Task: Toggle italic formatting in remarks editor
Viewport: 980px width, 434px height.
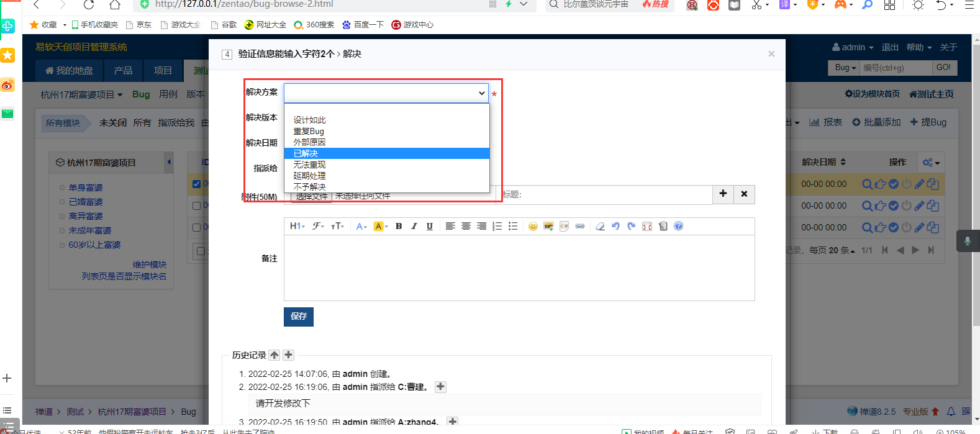Action: (414, 226)
